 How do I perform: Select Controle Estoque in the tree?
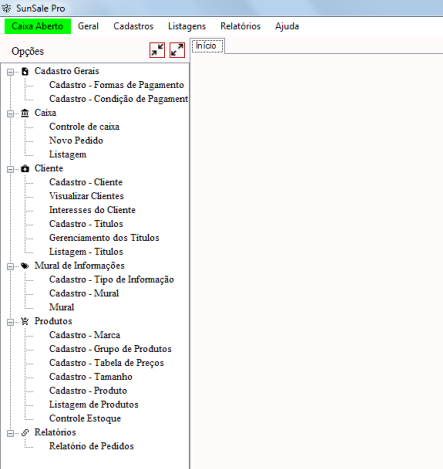click(x=85, y=418)
